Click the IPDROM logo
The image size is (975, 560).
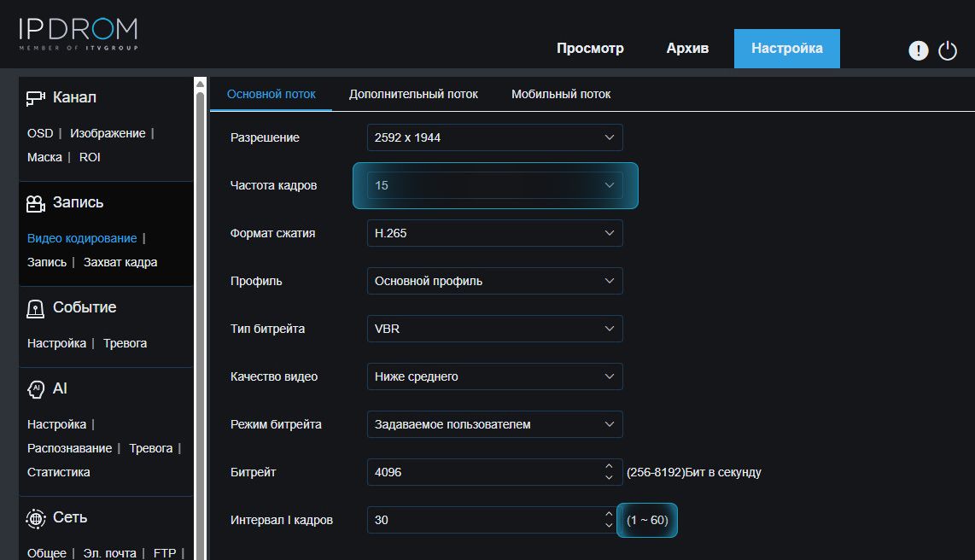pyautogui.click(x=78, y=34)
